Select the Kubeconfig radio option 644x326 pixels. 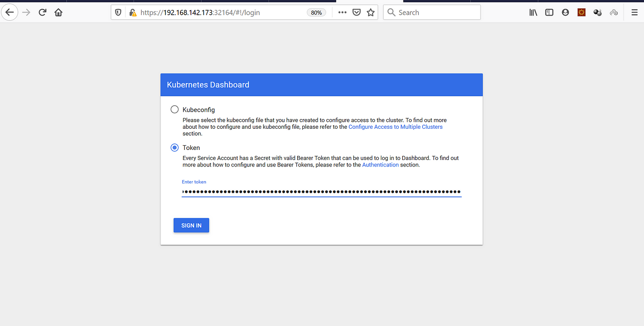point(174,109)
